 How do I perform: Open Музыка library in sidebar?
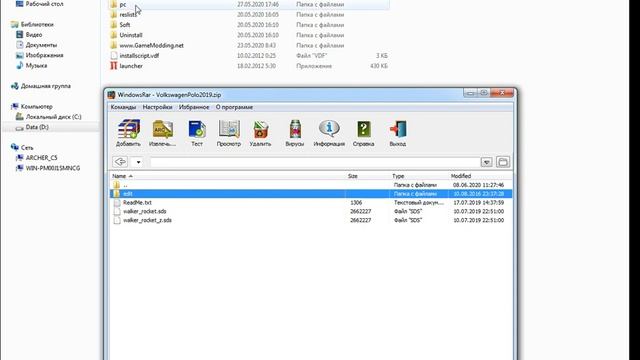click(36, 65)
